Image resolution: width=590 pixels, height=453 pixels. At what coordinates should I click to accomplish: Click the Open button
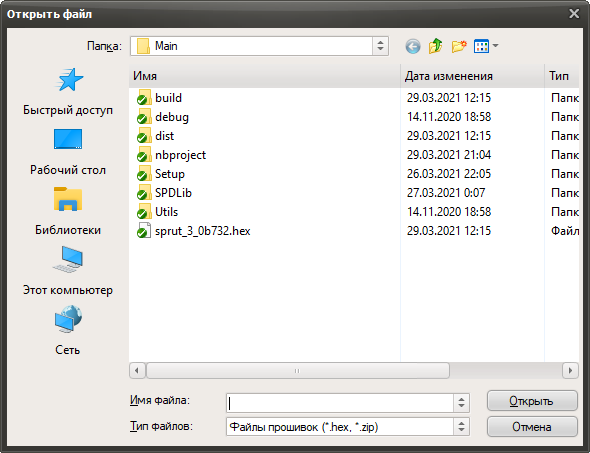click(x=532, y=401)
